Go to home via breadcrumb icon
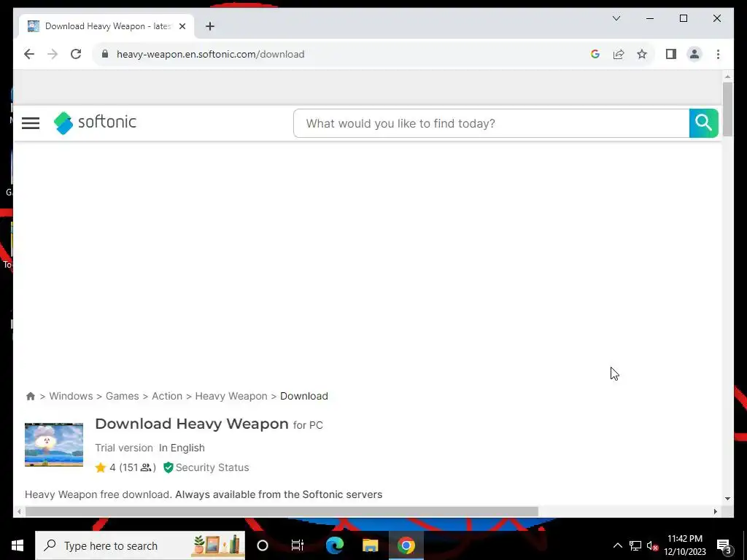The width and height of the screenshot is (747, 560). point(31,396)
